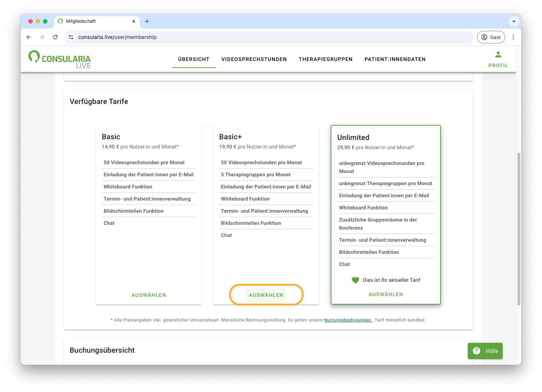This screenshot has height=392, width=542.
Task: Open a new browser tab
Action: 147,21
